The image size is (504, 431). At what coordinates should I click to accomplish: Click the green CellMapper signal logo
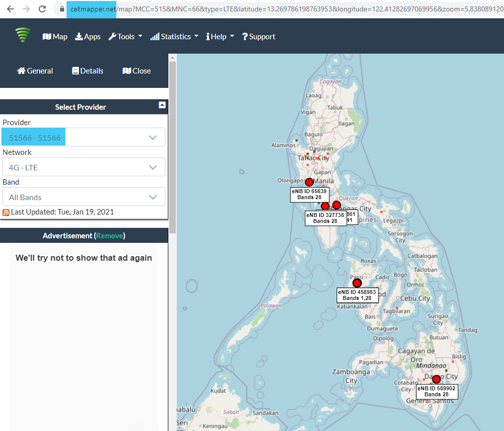[22, 35]
